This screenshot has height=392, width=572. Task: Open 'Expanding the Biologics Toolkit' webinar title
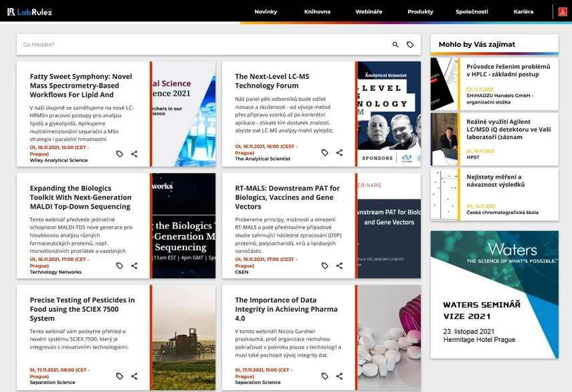(81, 197)
